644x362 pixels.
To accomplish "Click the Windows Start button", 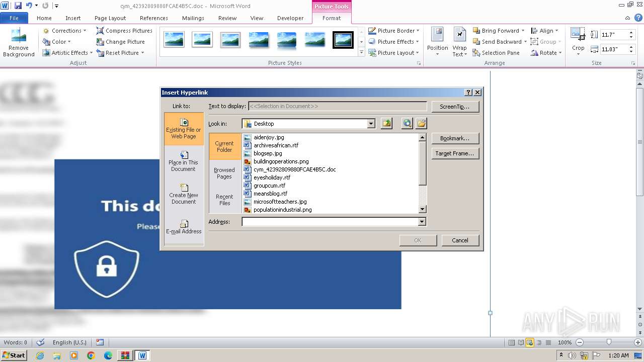I will click(14, 355).
